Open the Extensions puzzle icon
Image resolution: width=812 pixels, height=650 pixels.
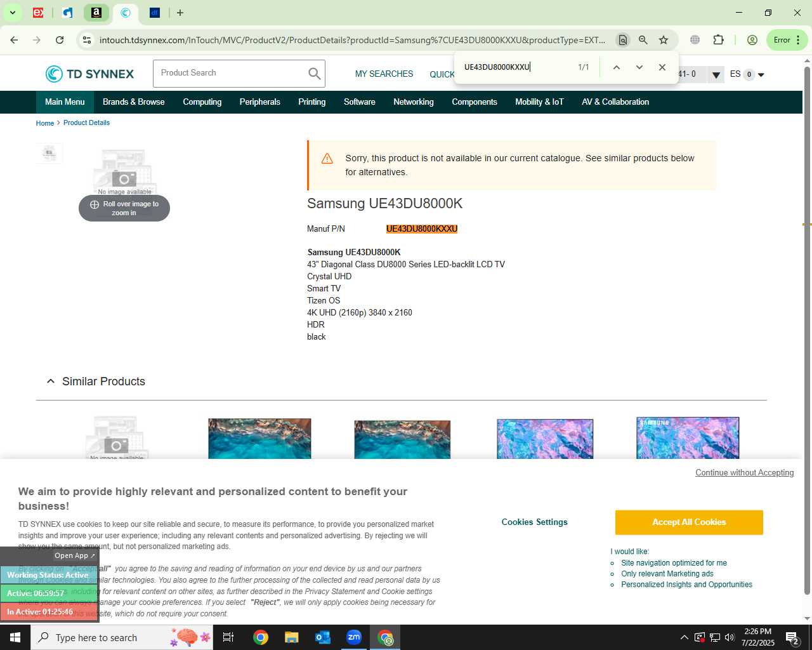pyautogui.click(x=718, y=40)
